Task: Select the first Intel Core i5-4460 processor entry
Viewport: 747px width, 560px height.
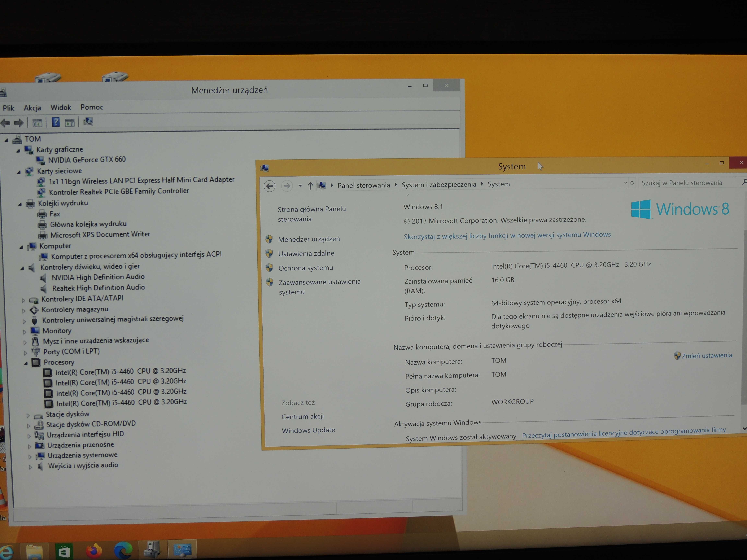Action: click(x=120, y=371)
